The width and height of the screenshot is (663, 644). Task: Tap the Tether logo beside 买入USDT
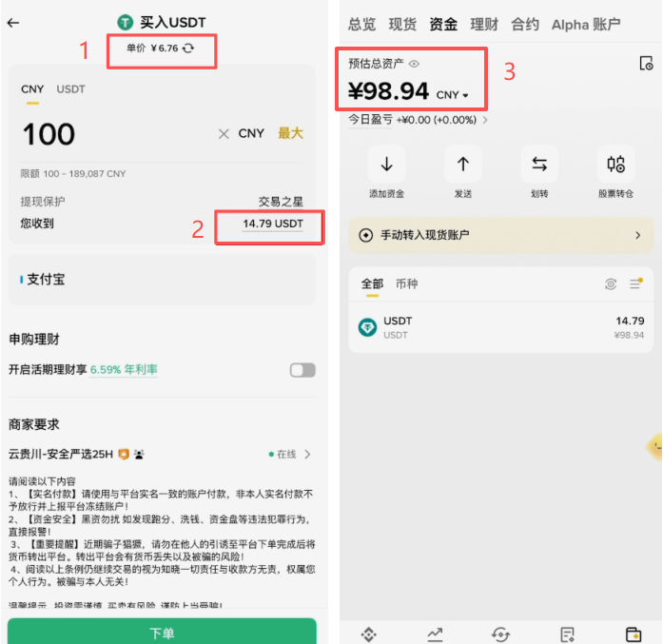coord(125,23)
